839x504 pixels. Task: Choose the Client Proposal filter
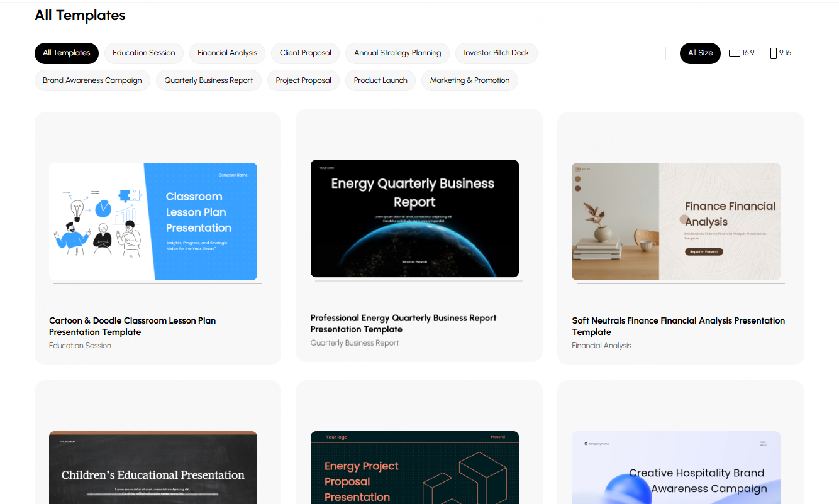[306, 53]
